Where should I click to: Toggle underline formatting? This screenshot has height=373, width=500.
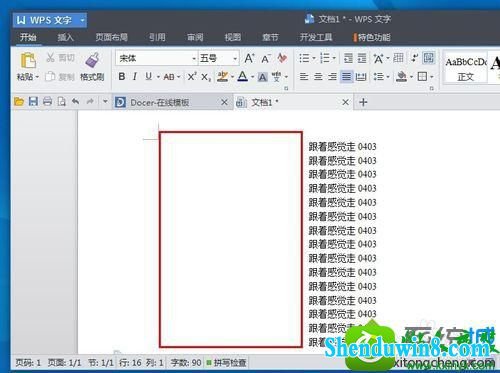click(x=149, y=77)
